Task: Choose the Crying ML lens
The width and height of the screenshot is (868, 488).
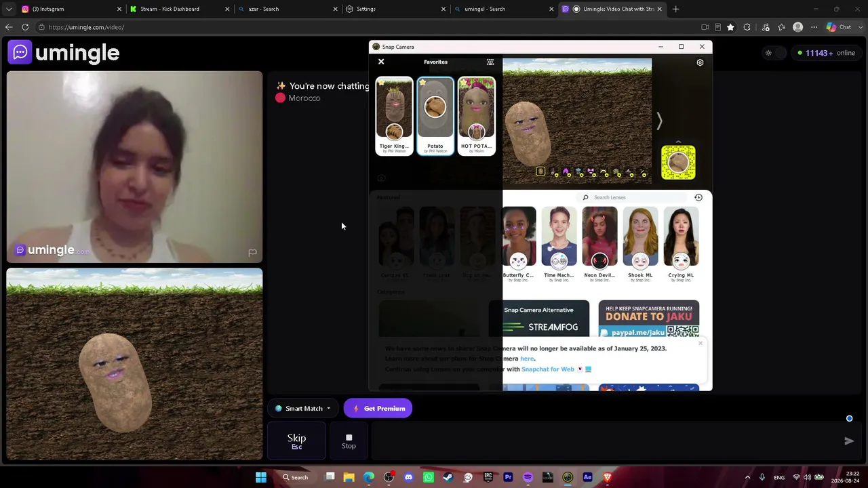Action: [x=681, y=244]
